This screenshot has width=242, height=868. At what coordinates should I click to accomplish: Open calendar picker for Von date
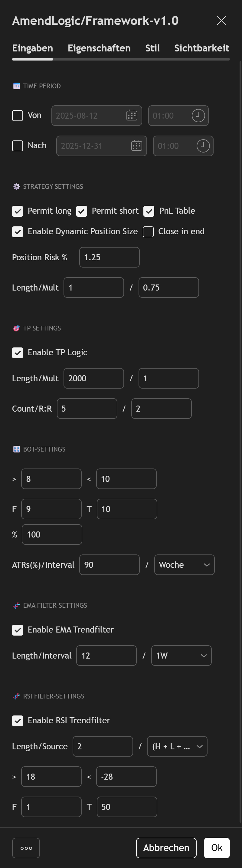pos(132,116)
